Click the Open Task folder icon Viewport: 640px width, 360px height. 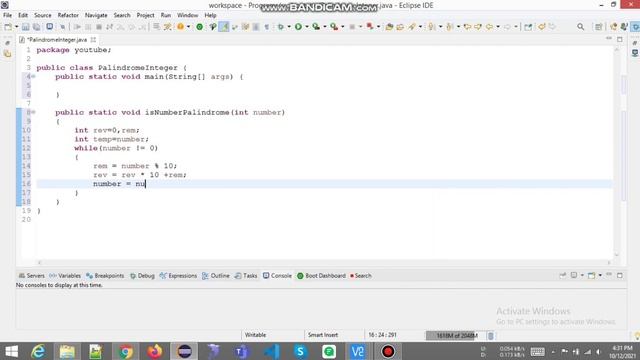400,27
